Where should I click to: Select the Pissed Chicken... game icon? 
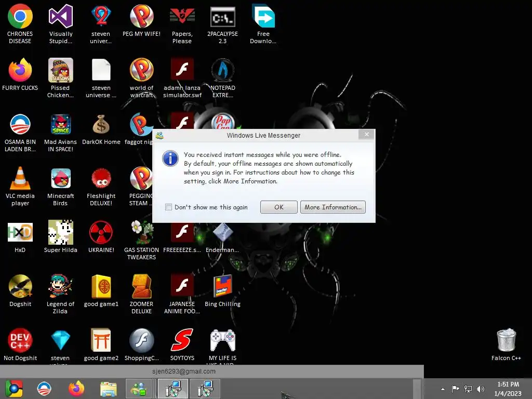[60, 78]
